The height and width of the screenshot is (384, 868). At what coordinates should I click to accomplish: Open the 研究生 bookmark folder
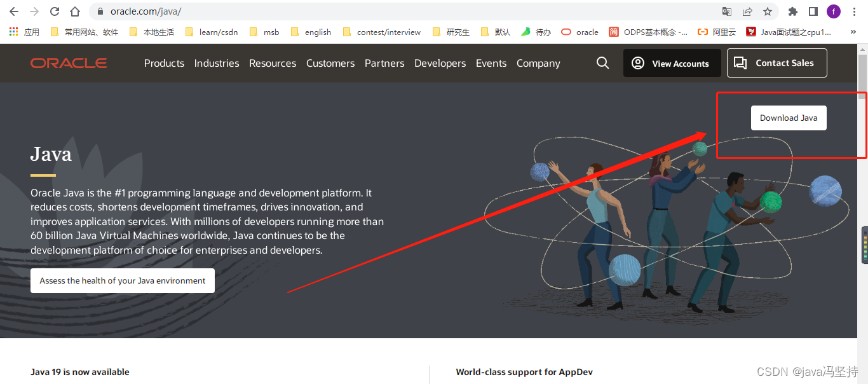tap(451, 32)
